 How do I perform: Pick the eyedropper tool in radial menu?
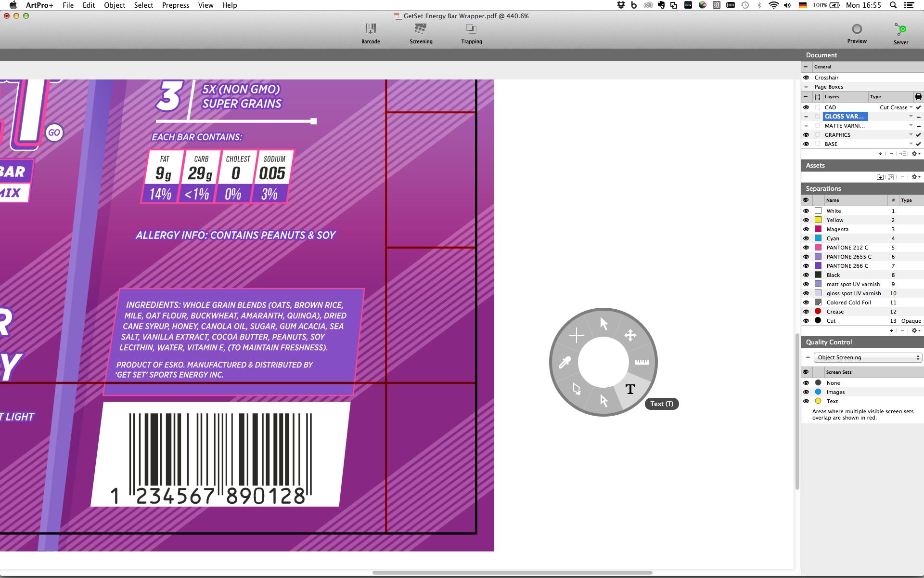tap(565, 362)
